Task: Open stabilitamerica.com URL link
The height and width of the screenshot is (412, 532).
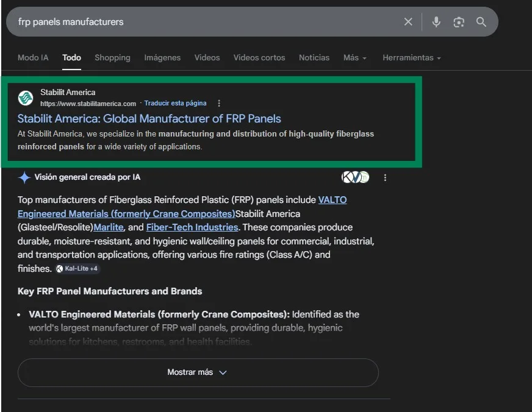Action: [88, 104]
